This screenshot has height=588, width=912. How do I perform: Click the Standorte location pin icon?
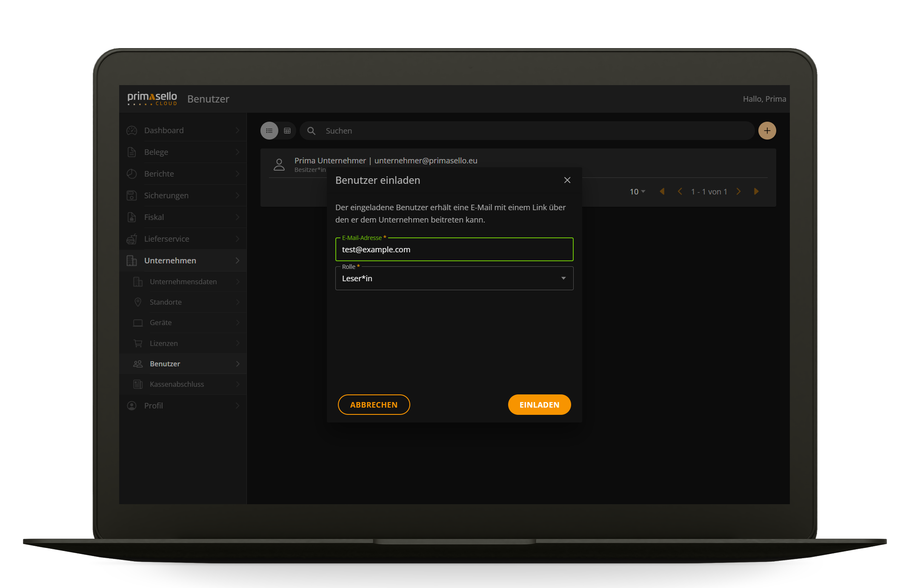click(137, 302)
